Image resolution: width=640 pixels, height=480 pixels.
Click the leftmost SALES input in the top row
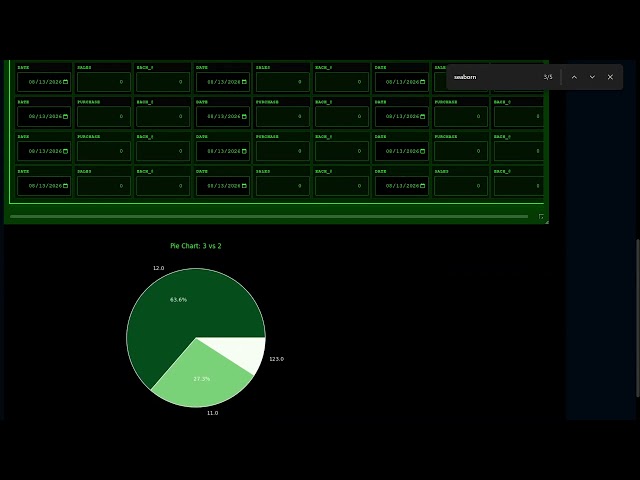coord(104,82)
